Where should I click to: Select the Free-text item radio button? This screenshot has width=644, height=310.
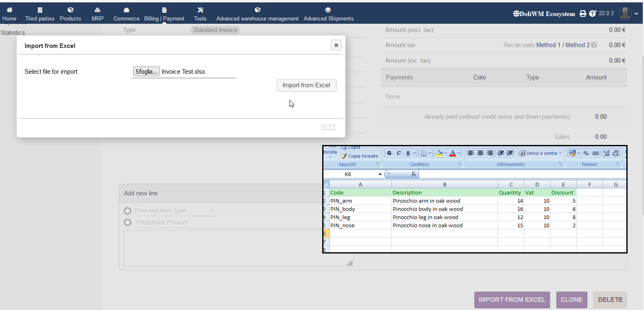[x=127, y=211]
